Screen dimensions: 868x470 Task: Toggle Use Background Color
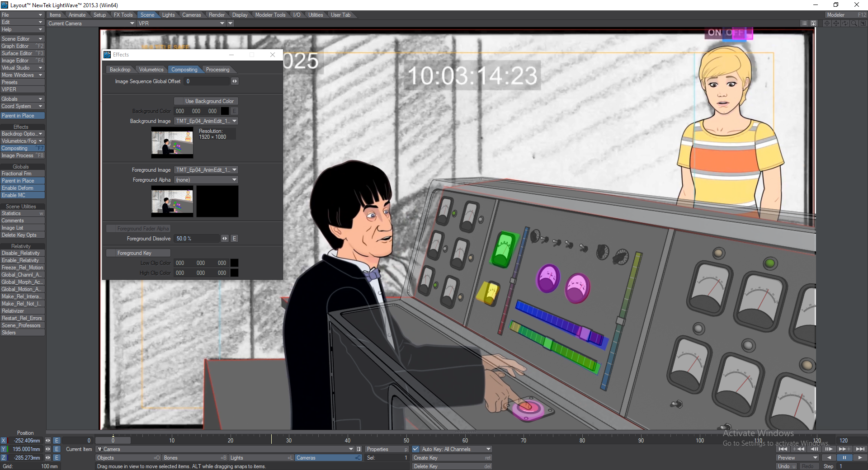(x=206, y=101)
